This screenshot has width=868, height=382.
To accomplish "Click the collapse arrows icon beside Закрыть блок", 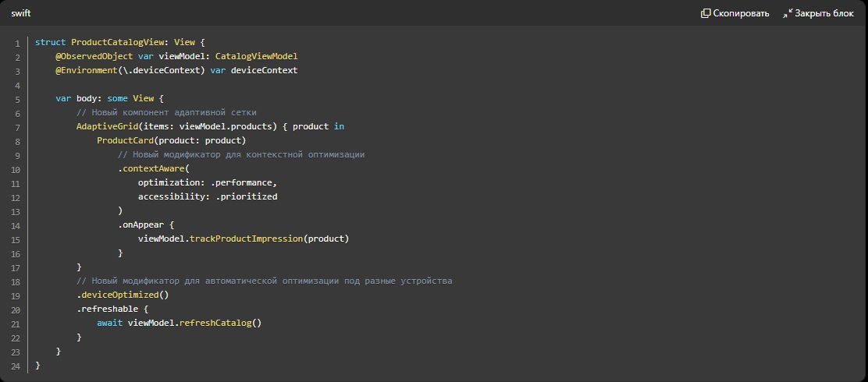I will (787, 13).
